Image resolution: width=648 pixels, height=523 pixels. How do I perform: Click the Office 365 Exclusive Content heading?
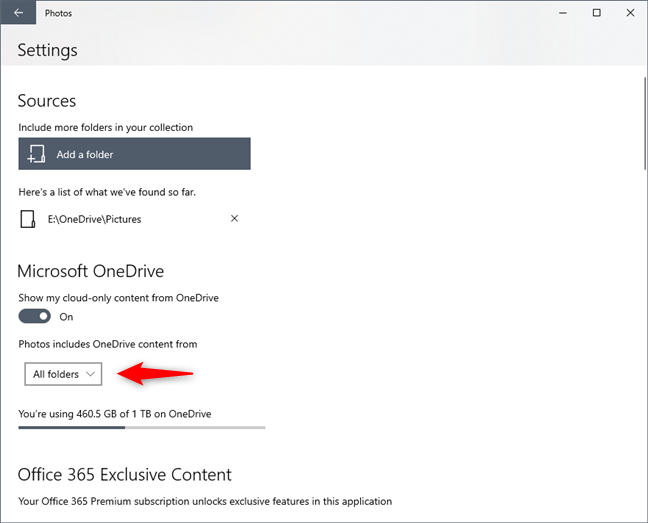click(124, 474)
